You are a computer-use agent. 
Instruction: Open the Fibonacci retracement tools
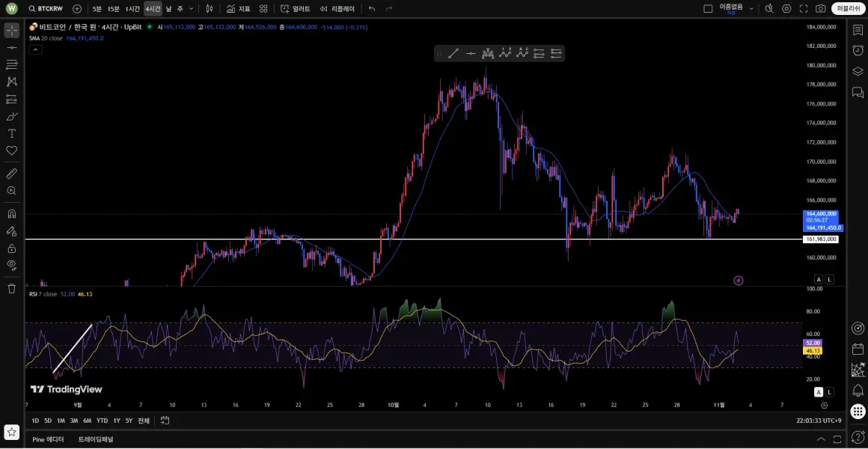pyautogui.click(x=11, y=64)
